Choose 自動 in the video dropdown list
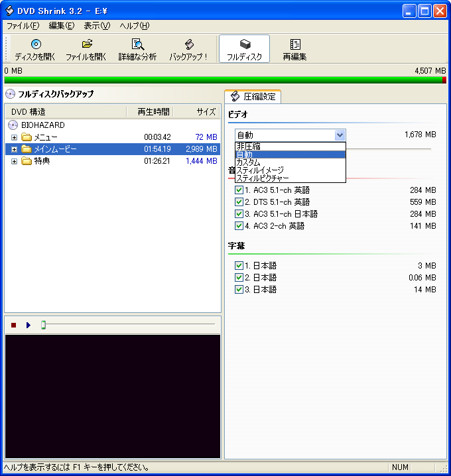 point(290,154)
